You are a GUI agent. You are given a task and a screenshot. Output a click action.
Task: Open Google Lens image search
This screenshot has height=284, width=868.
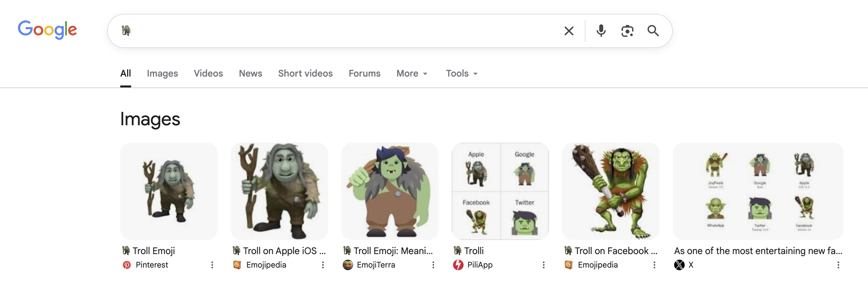[627, 31]
